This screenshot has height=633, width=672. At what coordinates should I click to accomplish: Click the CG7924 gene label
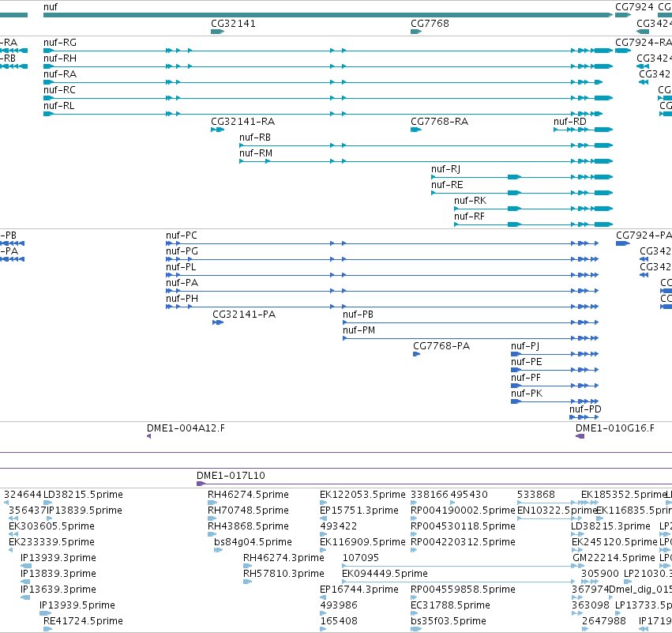[634, 7]
